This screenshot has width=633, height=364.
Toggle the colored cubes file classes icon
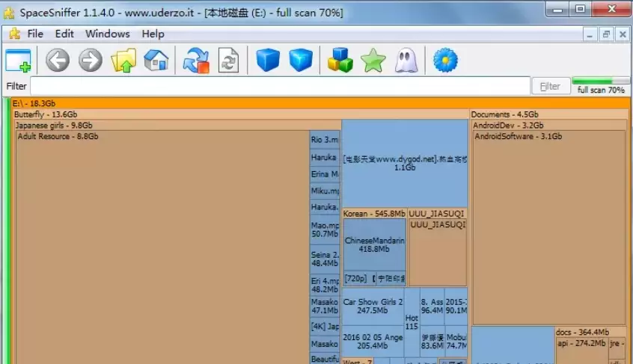click(x=340, y=61)
